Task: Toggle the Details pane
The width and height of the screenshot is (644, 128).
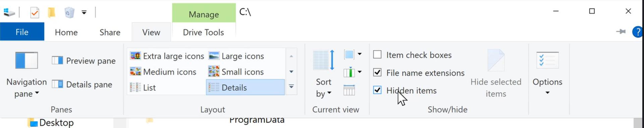Action: 82,85
